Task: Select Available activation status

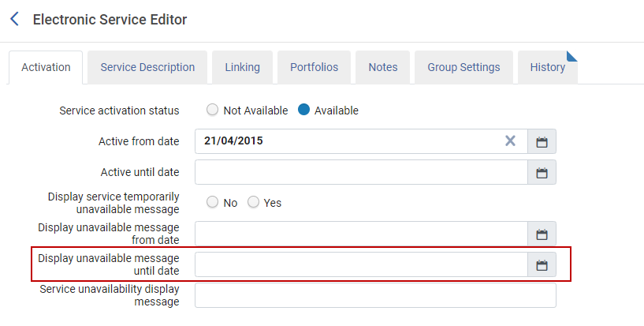Action: pyautogui.click(x=304, y=111)
